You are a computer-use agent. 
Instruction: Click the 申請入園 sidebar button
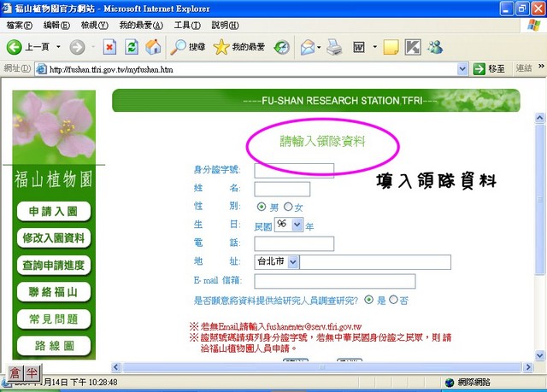[53, 211]
